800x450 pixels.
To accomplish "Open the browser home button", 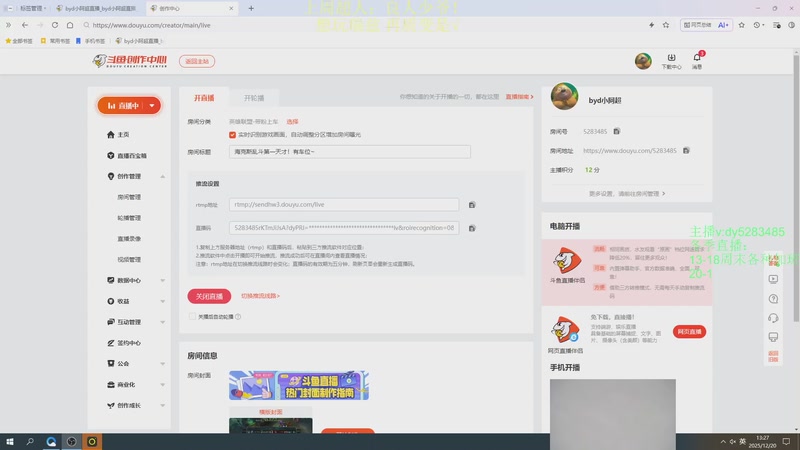I will [x=70, y=25].
